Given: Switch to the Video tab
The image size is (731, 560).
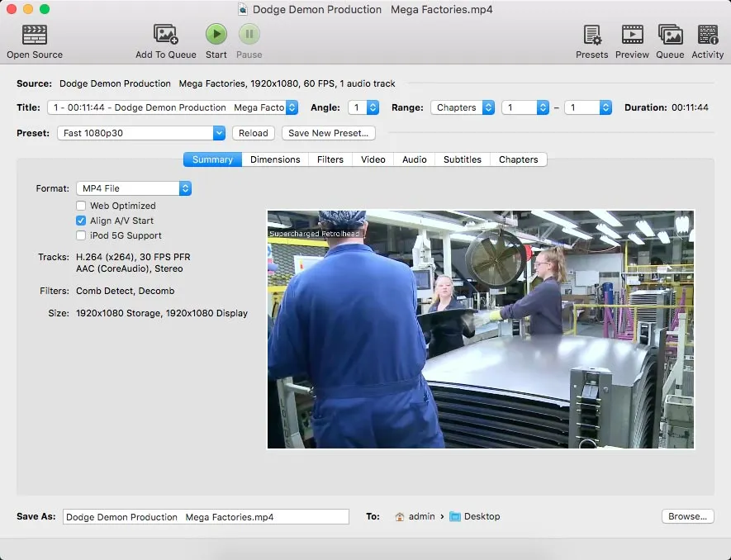Looking at the screenshot, I should [372, 159].
